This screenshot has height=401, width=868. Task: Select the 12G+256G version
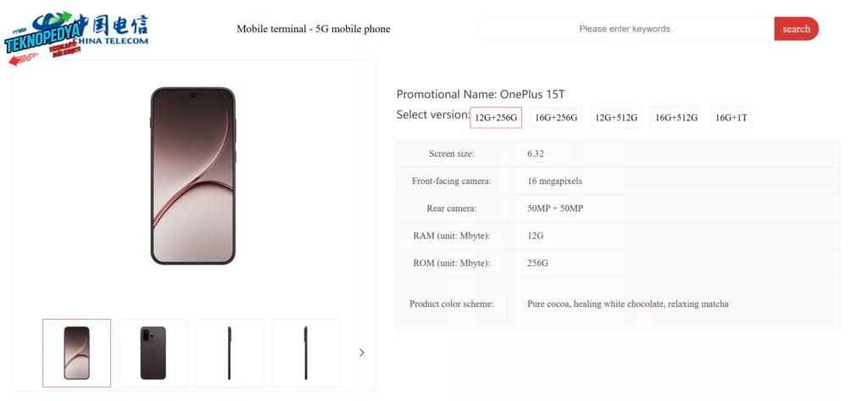click(496, 117)
